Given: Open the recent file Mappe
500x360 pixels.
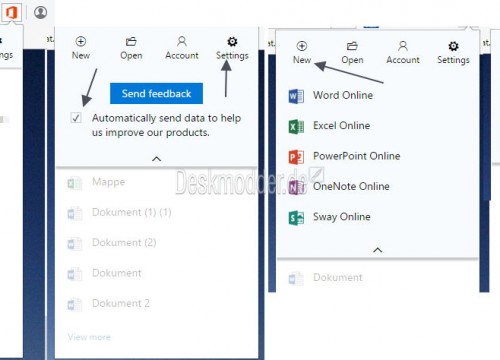Looking at the screenshot, I should click(x=108, y=182).
